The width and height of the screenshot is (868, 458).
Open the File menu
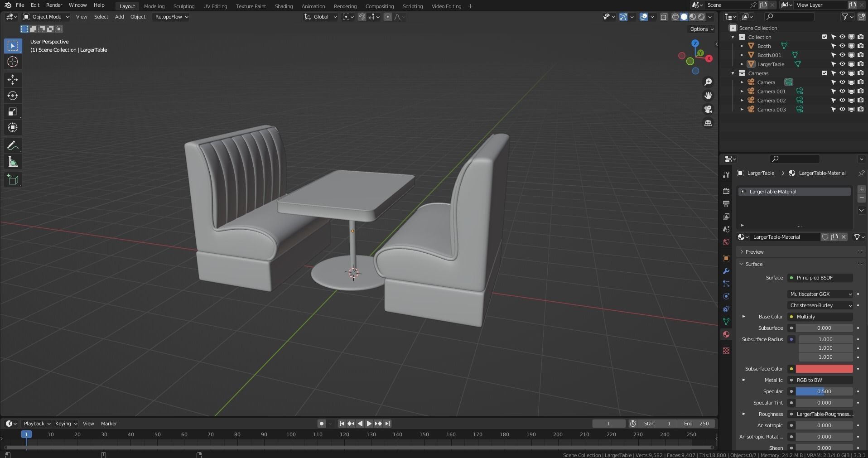click(x=20, y=5)
